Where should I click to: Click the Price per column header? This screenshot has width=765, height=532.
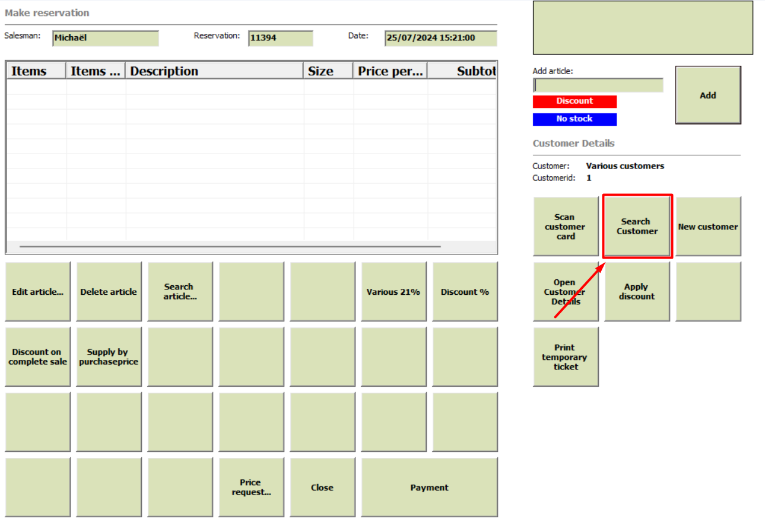coord(391,71)
